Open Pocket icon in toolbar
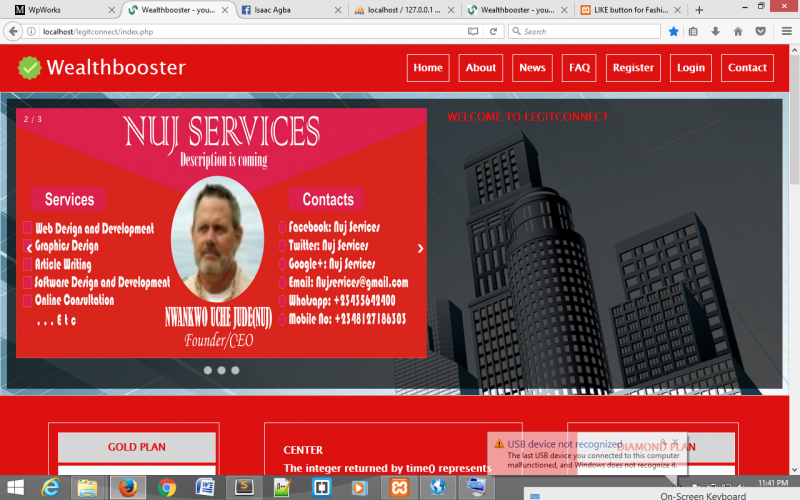 point(760,32)
